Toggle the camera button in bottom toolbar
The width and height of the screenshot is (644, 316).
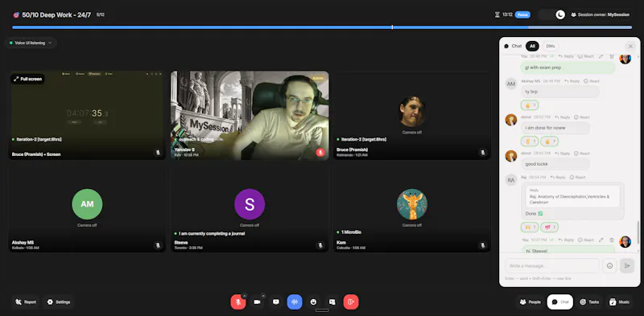point(257,302)
